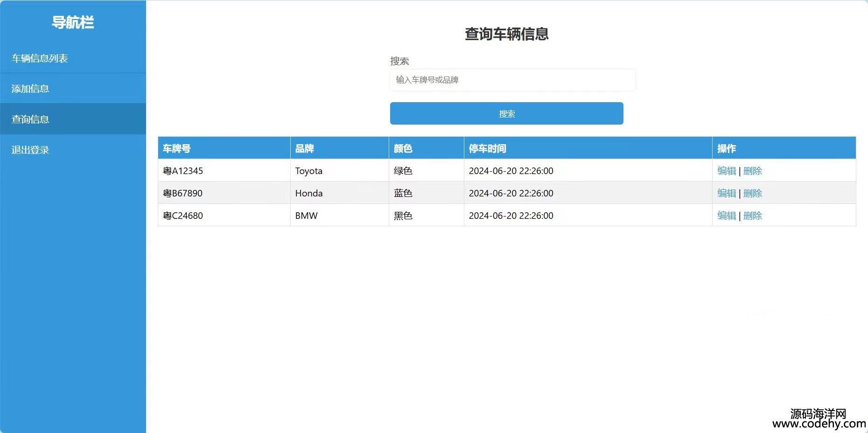Edit the Honda 粤B67890 row
868x433 pixels.
[x=726, y=193]
